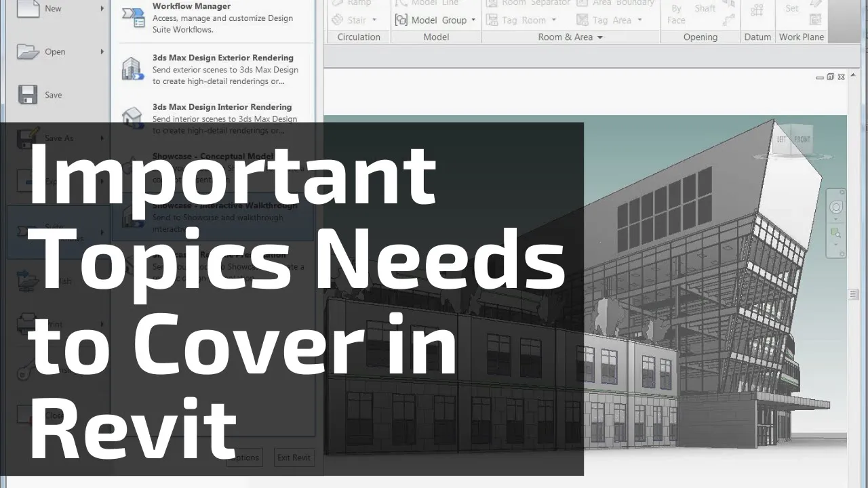The height and width of the screenshot is (488, 868).
Task: Click the Opening panel label
Action: [x=701, y=37]
